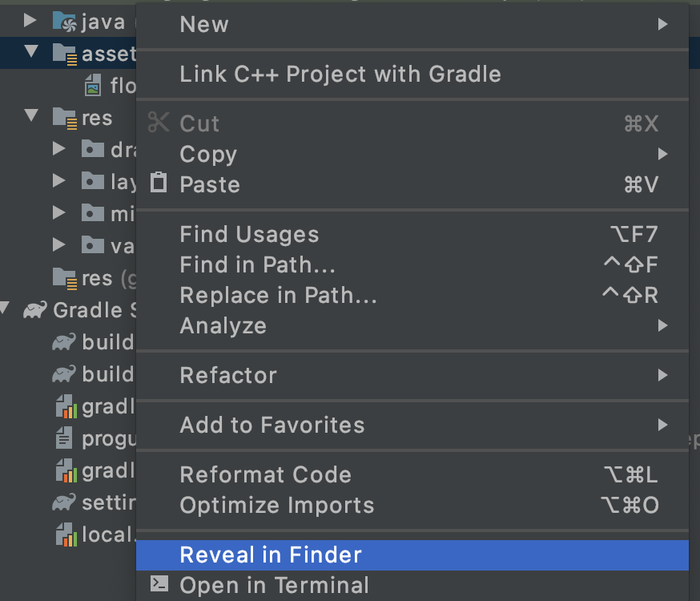Image resolution: width=700 pixels, height=601 pixels.
Task: Collapse the res folder arrow
Action: (x=32, y=117)
